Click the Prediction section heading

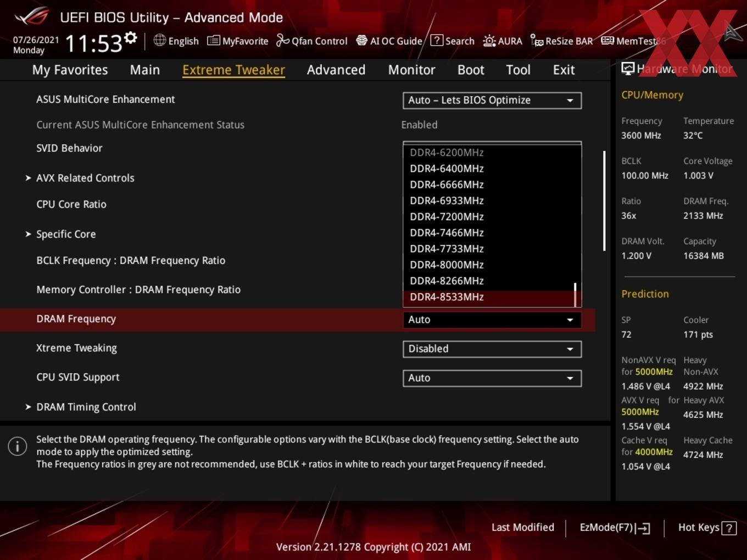click(645, 294)
